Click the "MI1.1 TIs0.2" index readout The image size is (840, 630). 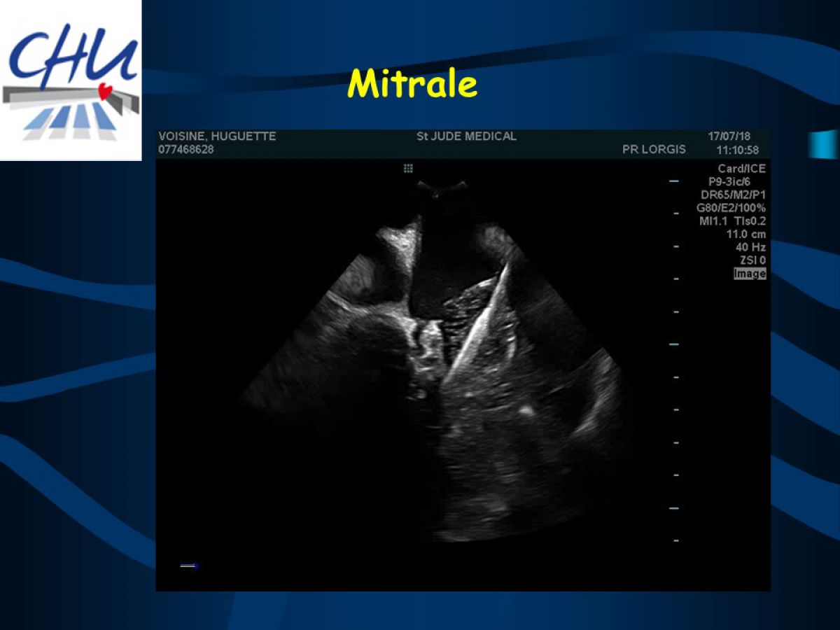tap(732, 221)
